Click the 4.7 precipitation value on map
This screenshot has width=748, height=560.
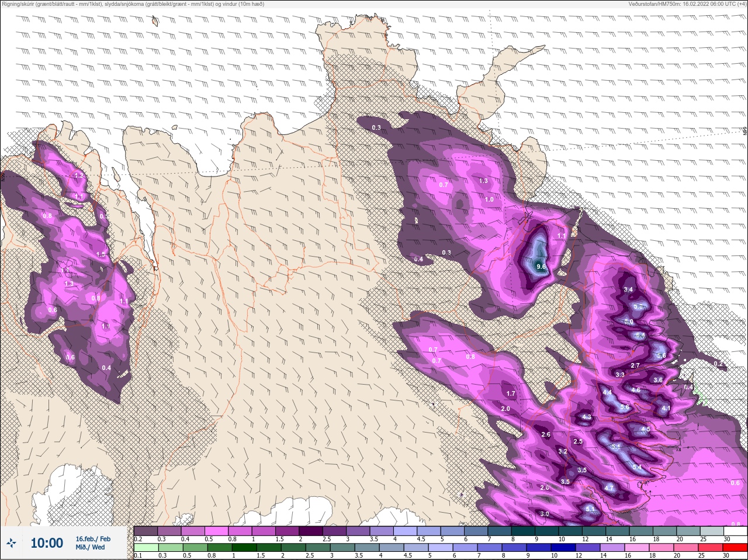[609, 488]
